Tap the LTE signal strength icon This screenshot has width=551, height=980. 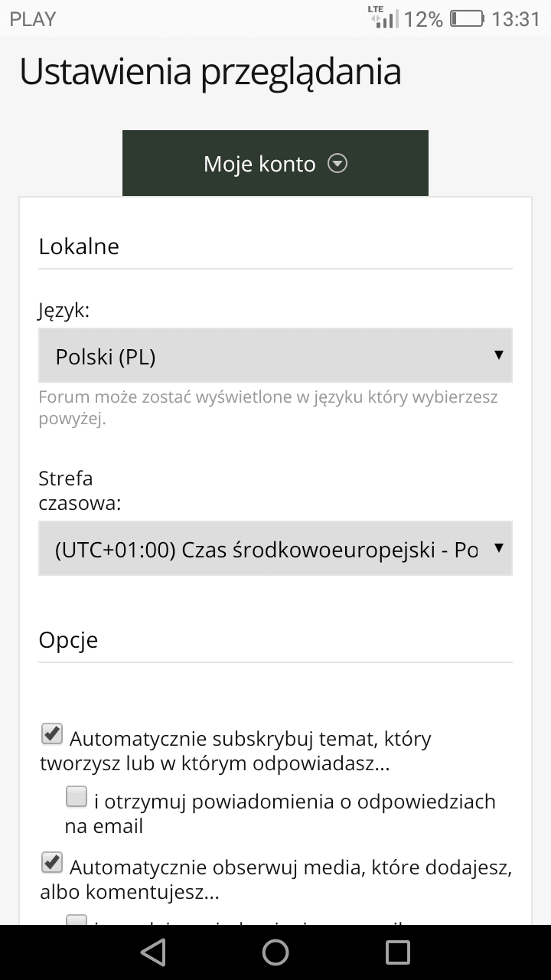(383, 18)
